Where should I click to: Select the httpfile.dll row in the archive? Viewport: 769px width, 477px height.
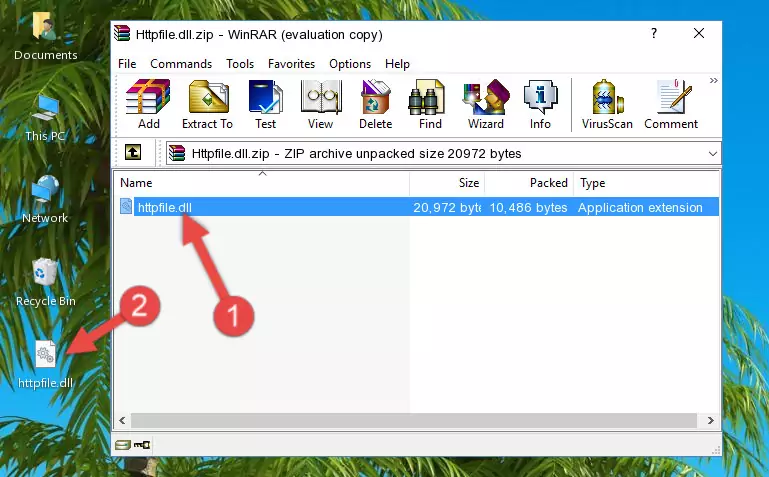[418, 207]
